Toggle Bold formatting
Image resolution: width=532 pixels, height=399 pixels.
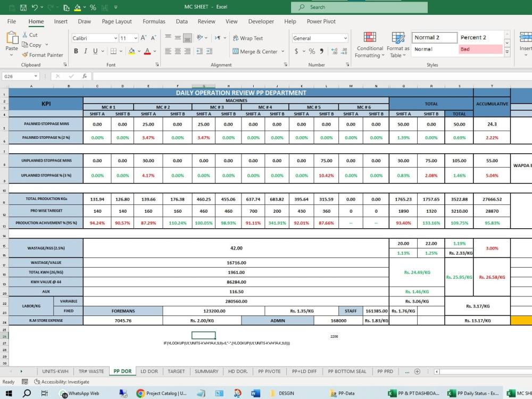pos(76,51)
